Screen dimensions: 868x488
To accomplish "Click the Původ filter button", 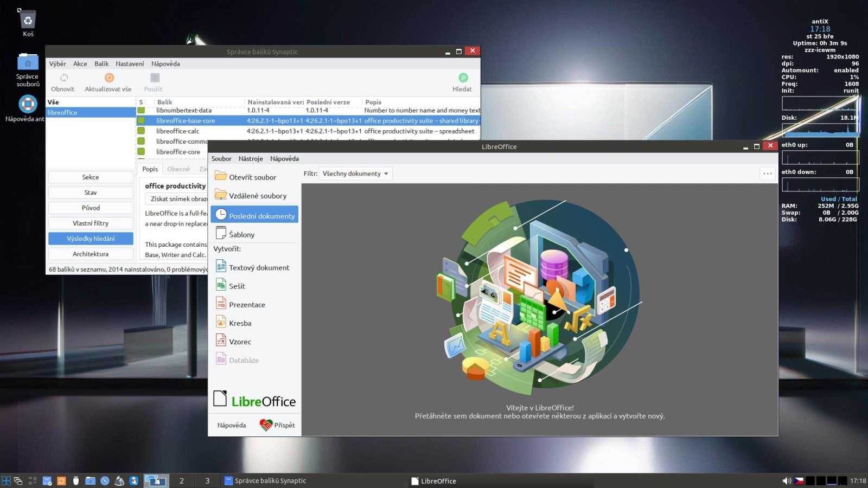I will click(91, 208).
